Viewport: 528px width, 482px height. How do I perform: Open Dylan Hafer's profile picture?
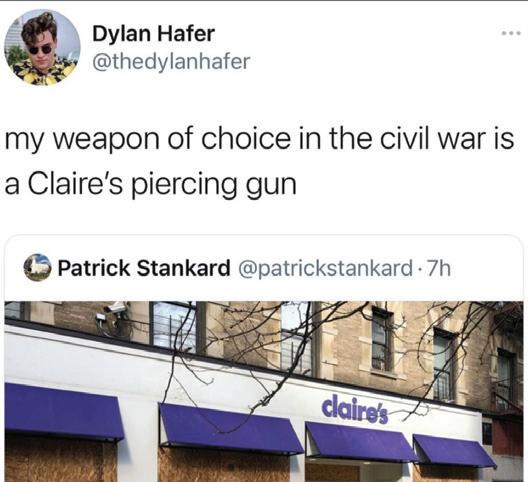(42, 47)
